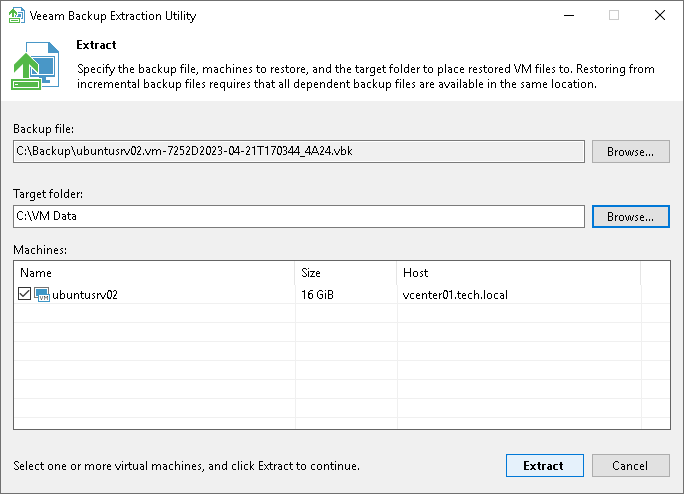
Task: Select the ubuntusrv02 machine name
Action: [x=85, y=295]
